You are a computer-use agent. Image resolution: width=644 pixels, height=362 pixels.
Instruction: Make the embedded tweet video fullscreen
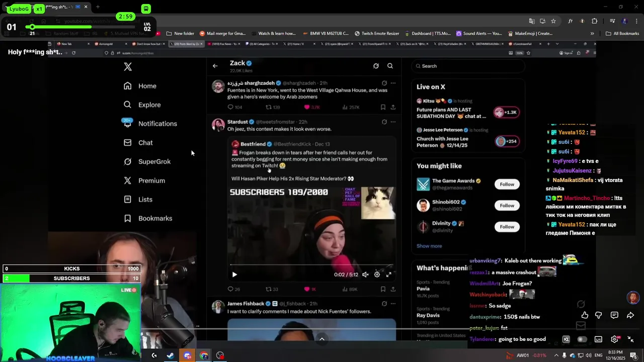pos(388,275)
